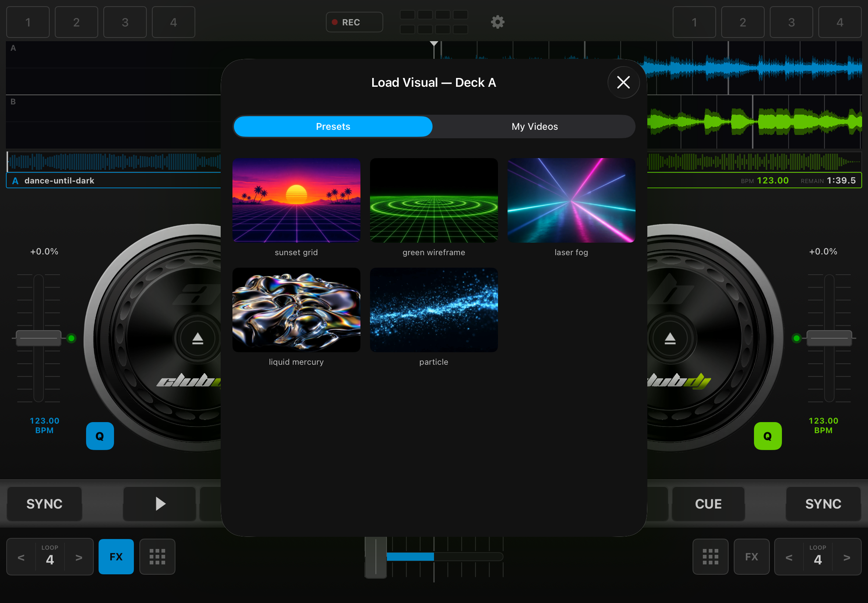This screenshot has width=868, height=603.
Task: Load the sunset grid visual preset
Action: 296,200
